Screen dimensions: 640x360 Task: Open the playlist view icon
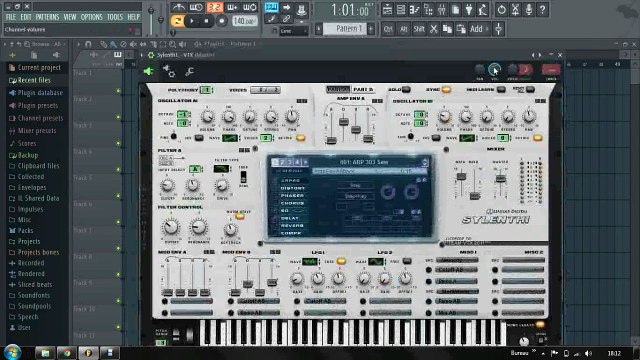(387, 9)
